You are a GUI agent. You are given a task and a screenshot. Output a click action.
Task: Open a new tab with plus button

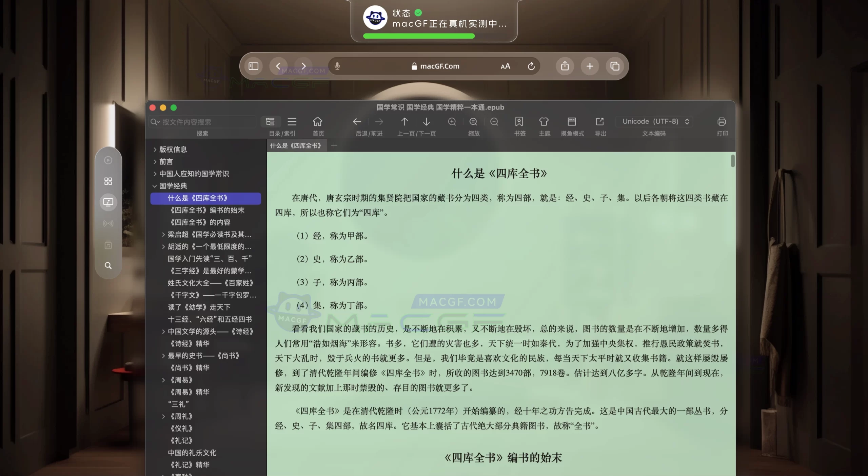tap(333, 145)
